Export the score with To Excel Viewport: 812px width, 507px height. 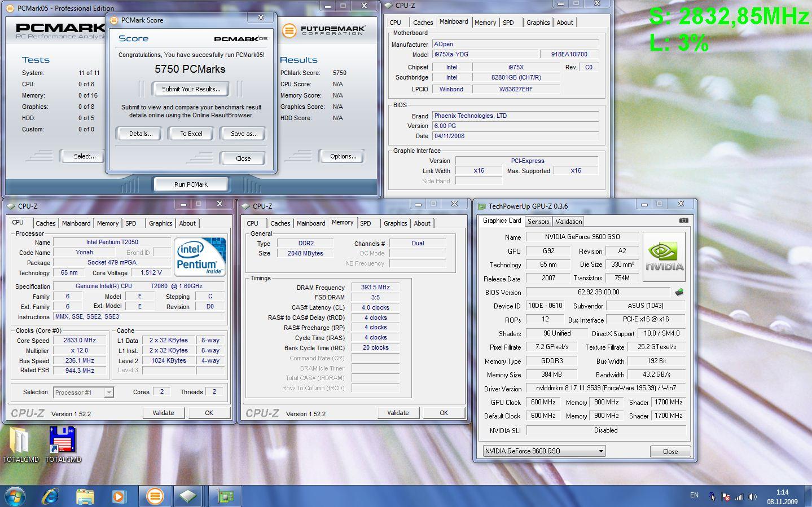191,134
